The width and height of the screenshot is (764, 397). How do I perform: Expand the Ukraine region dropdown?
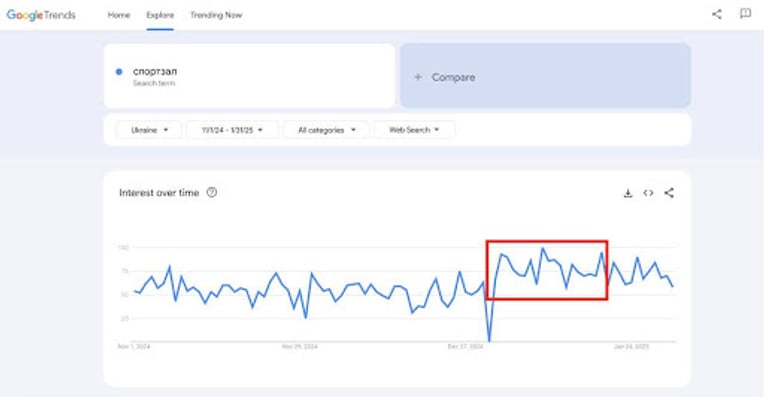click(149, 130)
